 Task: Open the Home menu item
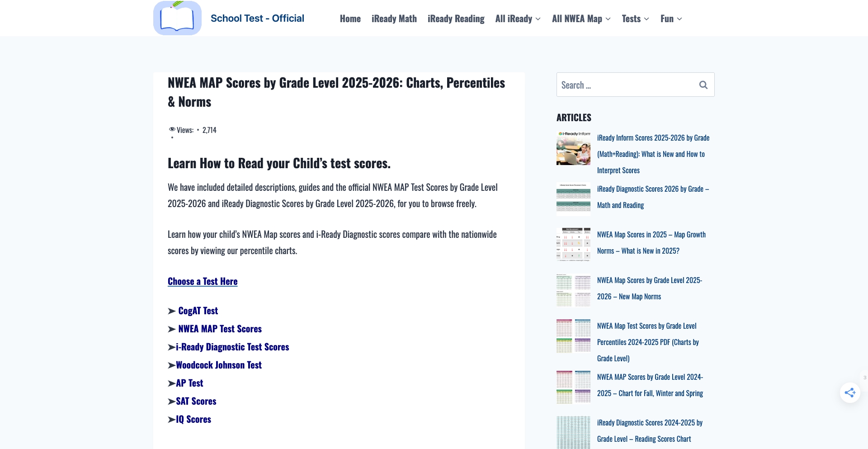350,19
